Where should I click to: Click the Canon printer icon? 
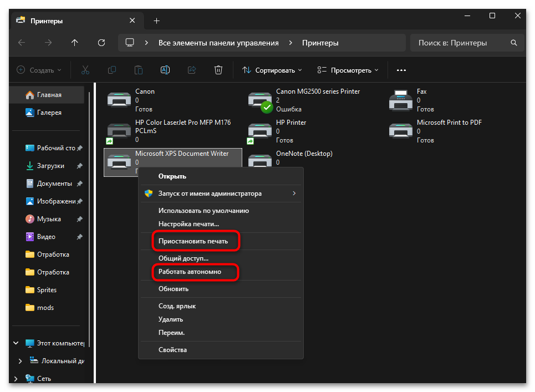pyautogui.click(x=119, y=100)
